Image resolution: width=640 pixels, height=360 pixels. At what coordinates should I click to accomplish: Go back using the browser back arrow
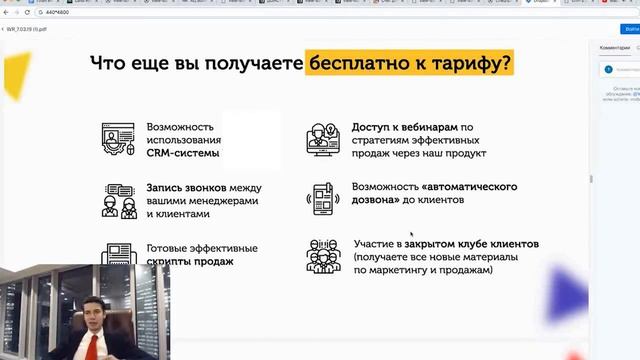(6, 12)
